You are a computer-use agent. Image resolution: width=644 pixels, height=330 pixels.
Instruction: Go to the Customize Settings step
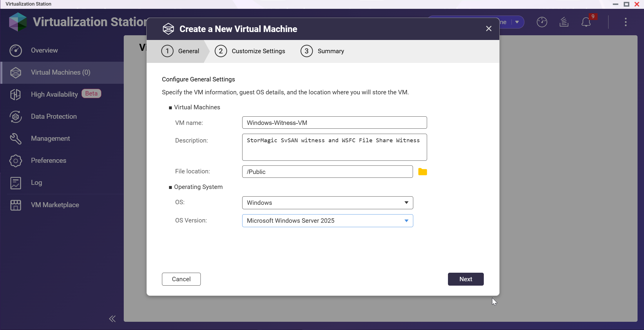tap(250, 51)
